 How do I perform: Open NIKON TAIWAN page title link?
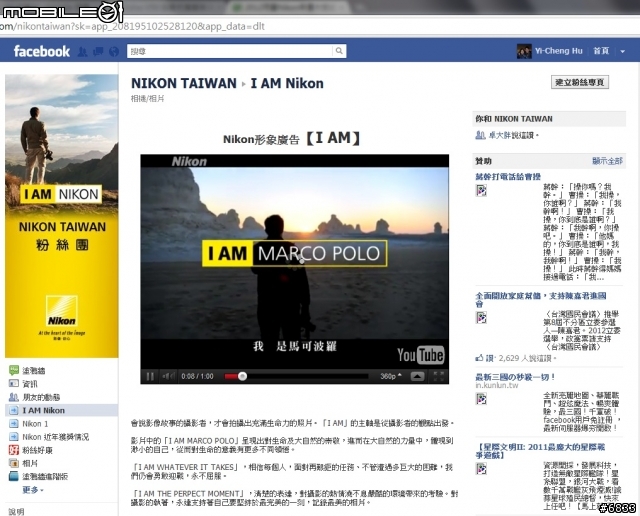(184, 83)
